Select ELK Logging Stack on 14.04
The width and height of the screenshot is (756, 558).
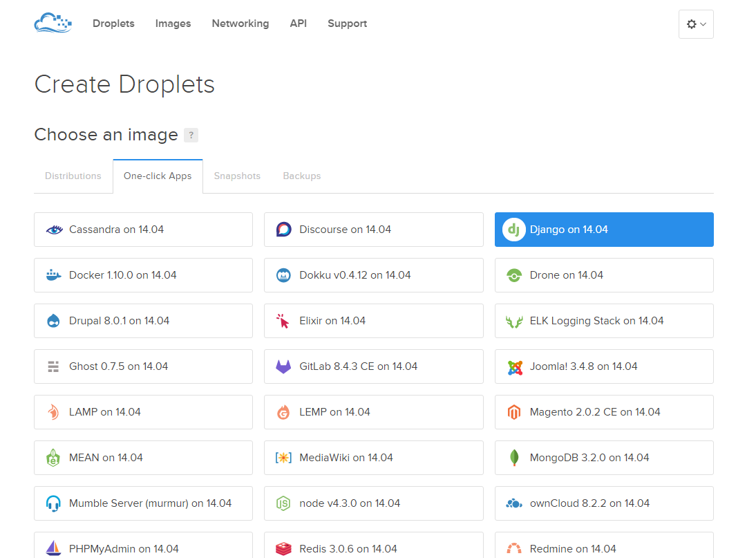pos(604,321)
